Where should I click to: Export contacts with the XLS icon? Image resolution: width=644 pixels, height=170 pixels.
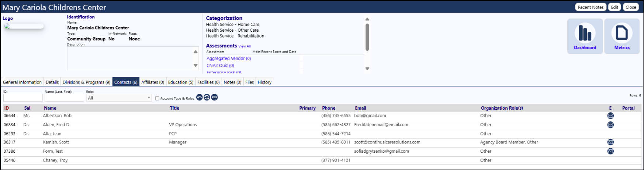[214, 97]
